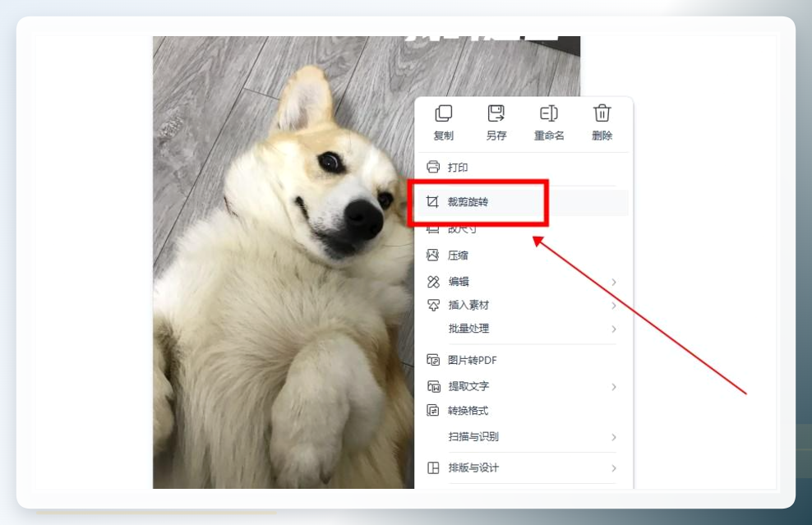Click the icon beside 图片转PDF
The image size is (812, 525).
433,360
